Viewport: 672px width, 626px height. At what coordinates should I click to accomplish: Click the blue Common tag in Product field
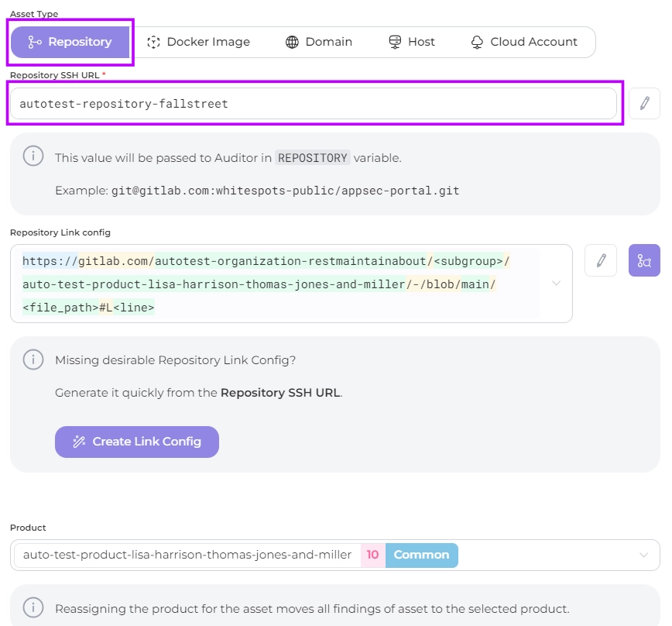pyautogui.click(x=421, y=555)
